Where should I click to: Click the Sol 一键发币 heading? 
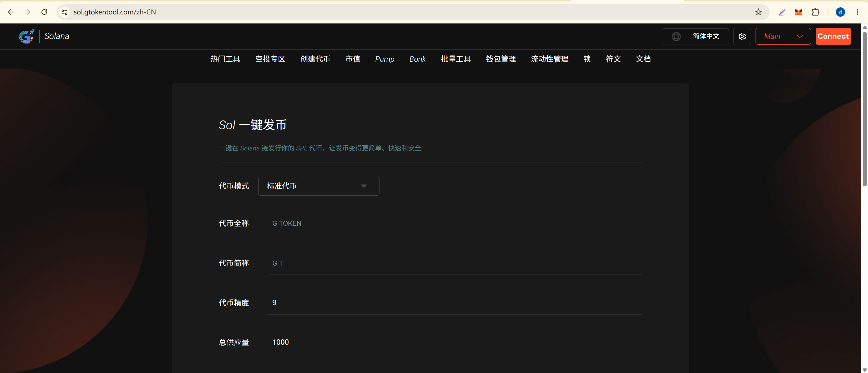(252, 125)
